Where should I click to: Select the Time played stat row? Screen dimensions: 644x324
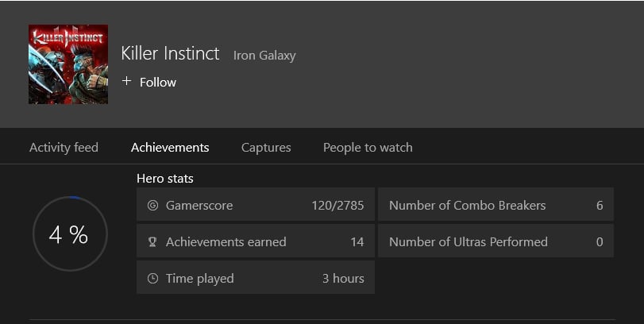coord(256,277)
